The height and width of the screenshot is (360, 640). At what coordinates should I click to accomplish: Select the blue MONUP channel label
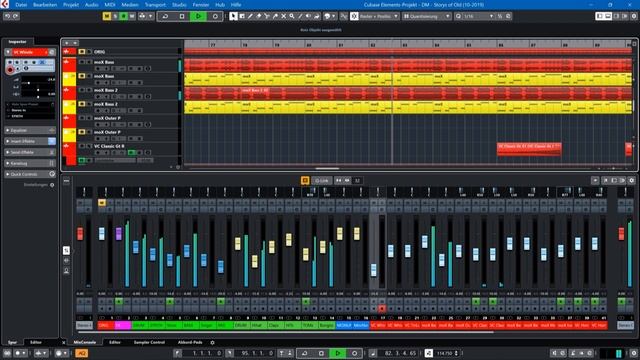(x=344, y=325)
